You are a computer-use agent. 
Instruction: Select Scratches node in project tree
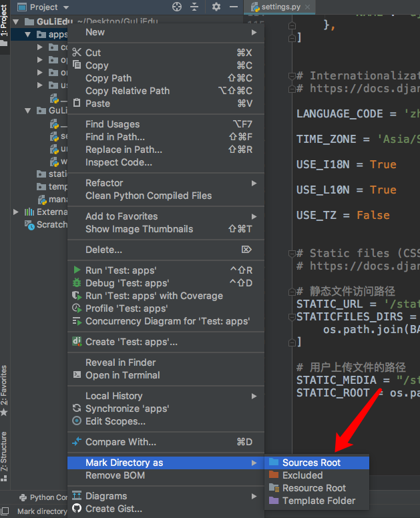click(x=46, y=225)
